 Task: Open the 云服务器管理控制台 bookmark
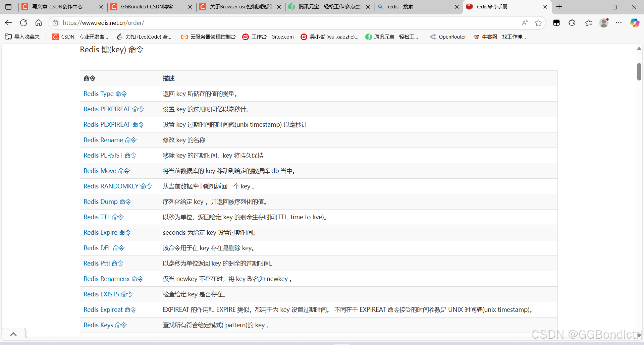[x=208, y=37]
